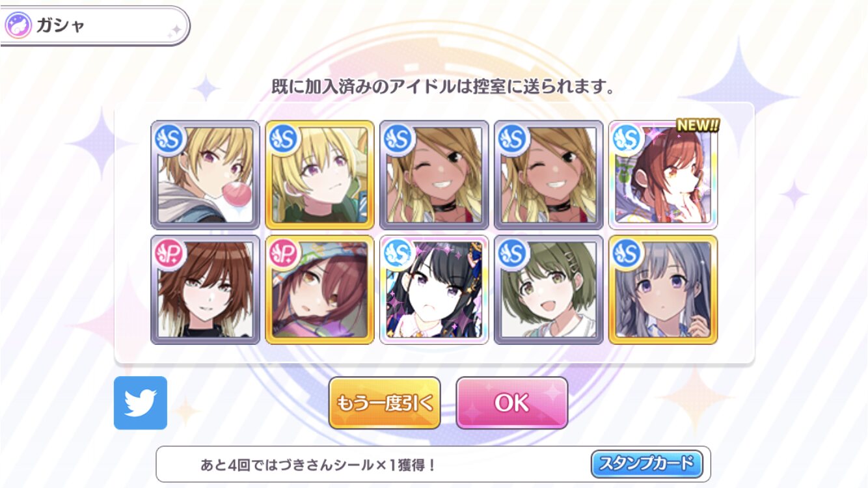The height and width of the screenshot is (488, 868).
Task: Open the second winking tanned blonde idol card
Action: tap(549, 175)
